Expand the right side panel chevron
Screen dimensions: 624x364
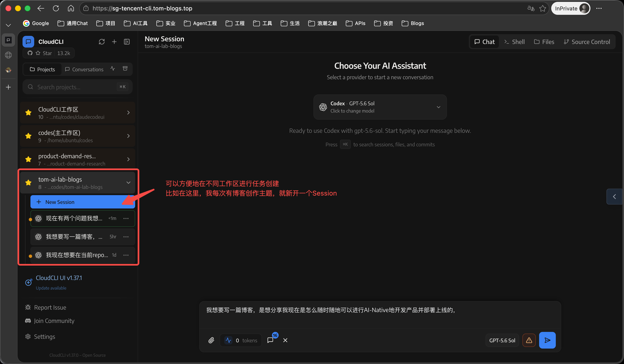click(x=615, y=196)
